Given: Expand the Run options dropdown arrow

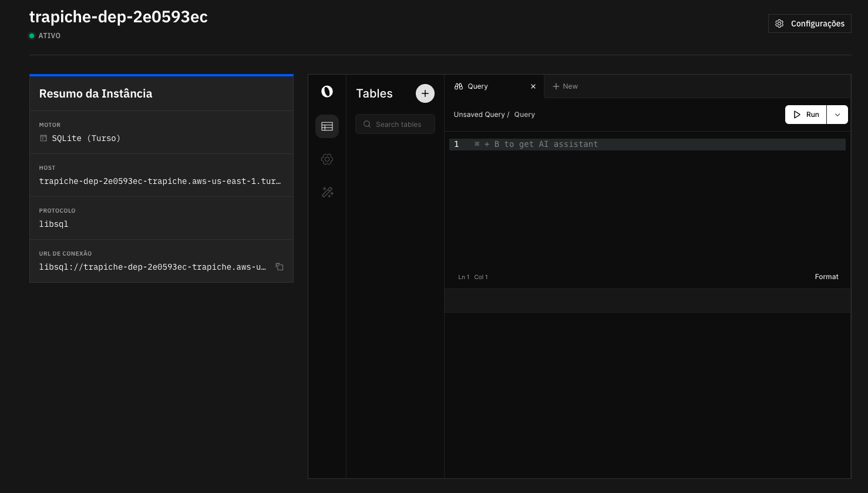Looking at the screenshot, I should click(x=837, y=115).
